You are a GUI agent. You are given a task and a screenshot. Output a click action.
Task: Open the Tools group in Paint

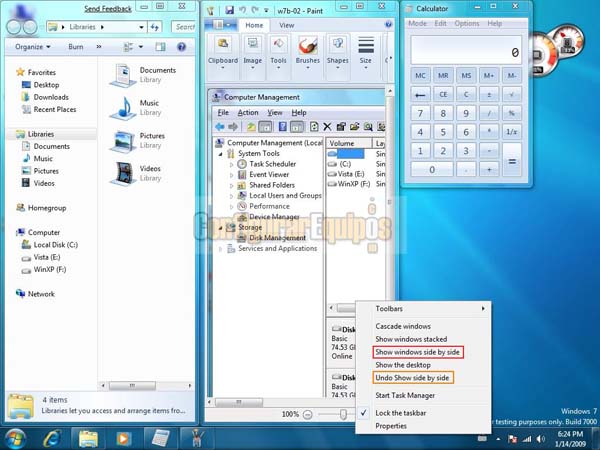(x=278, y=53)
